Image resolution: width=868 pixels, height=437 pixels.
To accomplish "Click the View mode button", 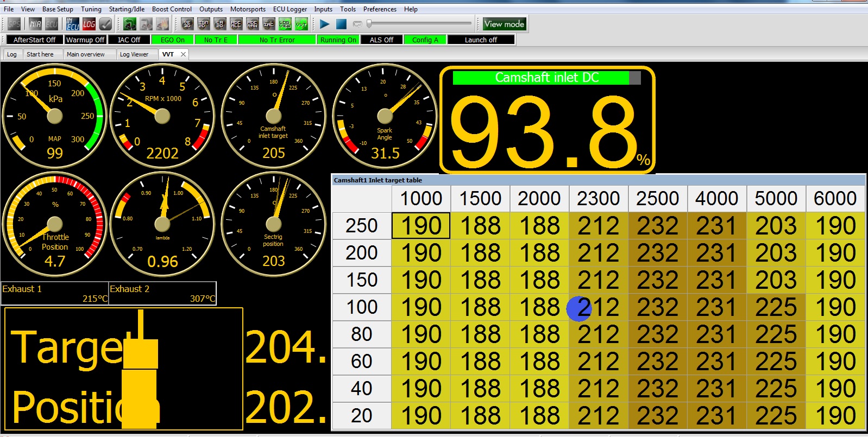I will [504, 24].
